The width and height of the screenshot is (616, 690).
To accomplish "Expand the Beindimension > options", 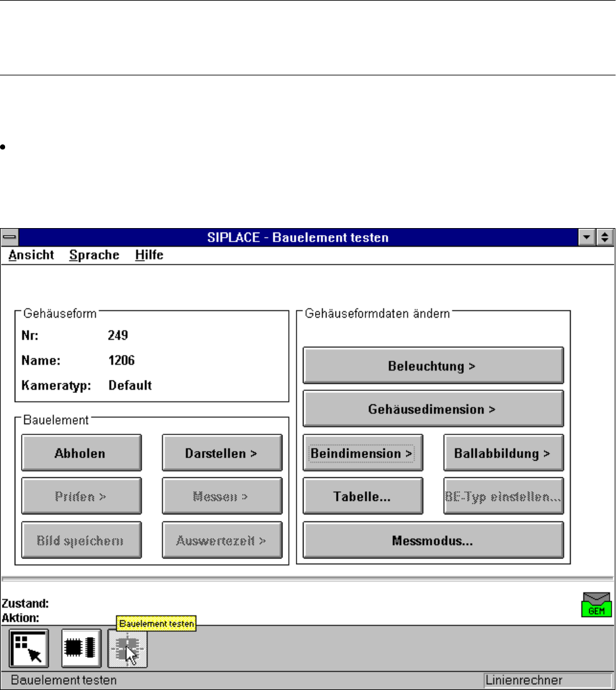I will (362, 453).
